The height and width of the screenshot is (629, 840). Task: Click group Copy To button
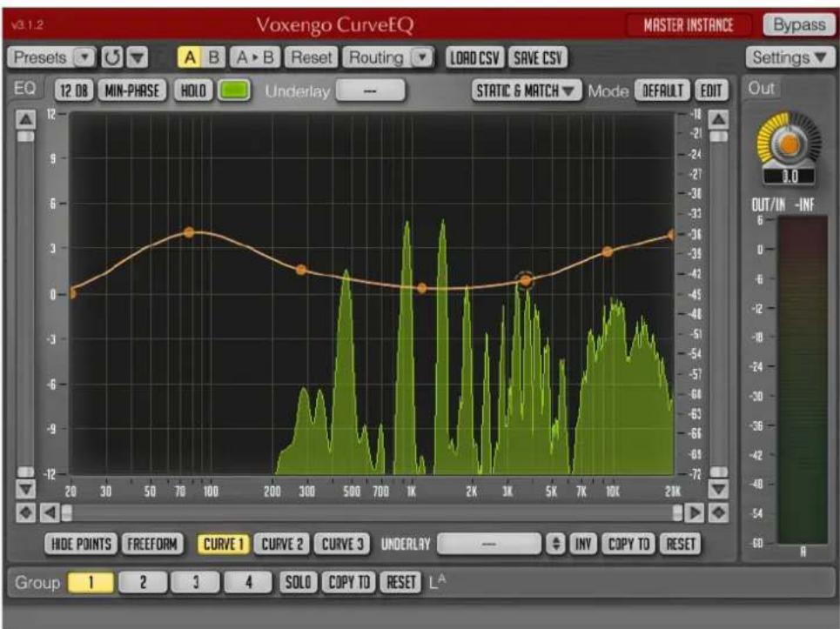tap(349, 582)
